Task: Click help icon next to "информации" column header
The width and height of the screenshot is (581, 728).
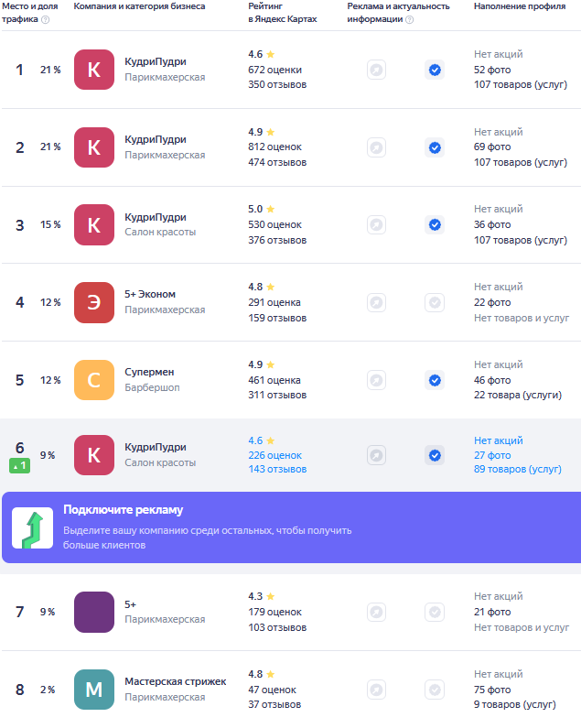Action: click(x=409, y=19)
